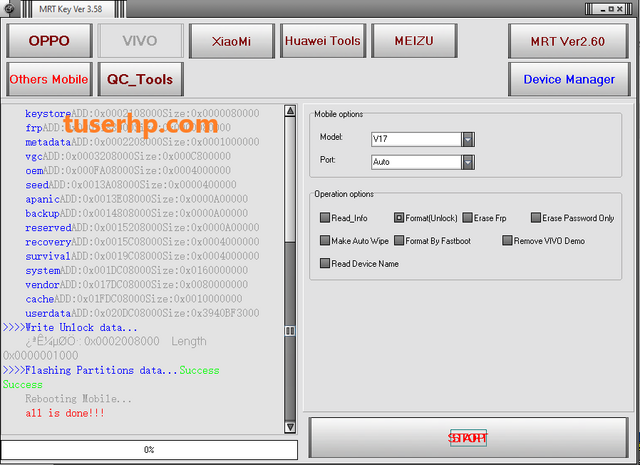The height and width of the screenshot is (465, 640).
Task: Enable the Read_Info checkbox
Action: pyautogui.click(x=325, y=218)
